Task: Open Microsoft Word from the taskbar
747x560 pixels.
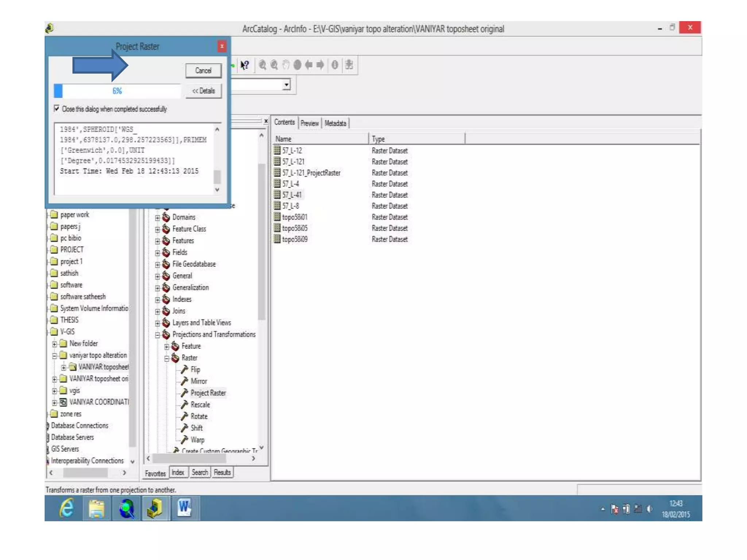Action: 185,508
